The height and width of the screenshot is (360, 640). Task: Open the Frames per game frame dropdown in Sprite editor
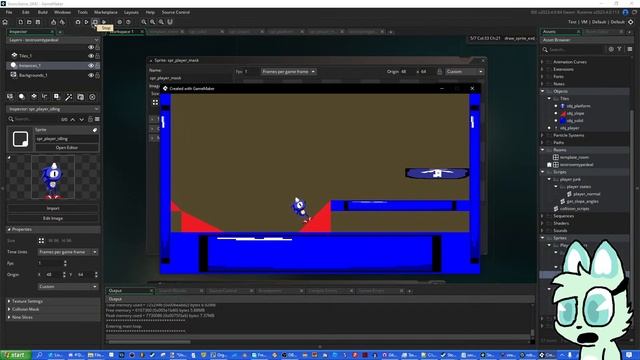[289, 71]
